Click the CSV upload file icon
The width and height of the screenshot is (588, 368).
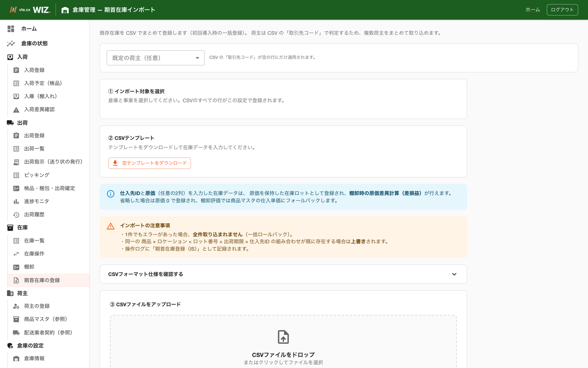tap(283, 337)
